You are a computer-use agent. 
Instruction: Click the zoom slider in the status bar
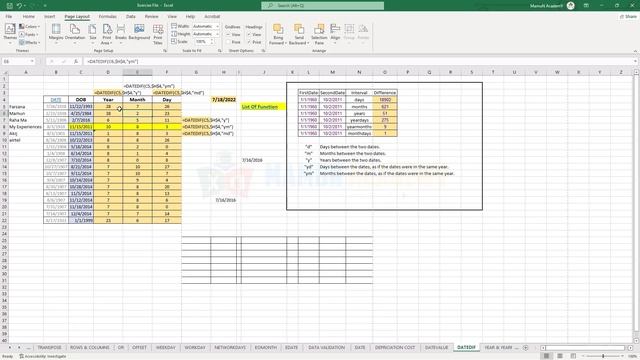603,356
